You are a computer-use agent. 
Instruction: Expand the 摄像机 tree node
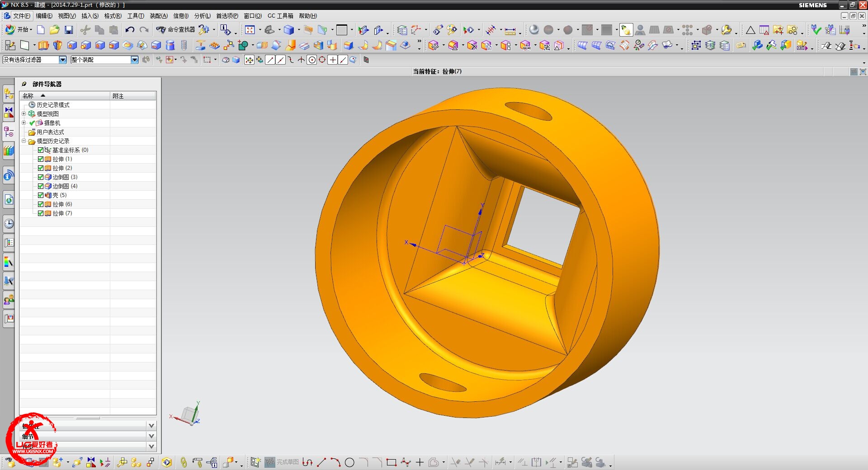pyautogui.click(x=24, y=123)
